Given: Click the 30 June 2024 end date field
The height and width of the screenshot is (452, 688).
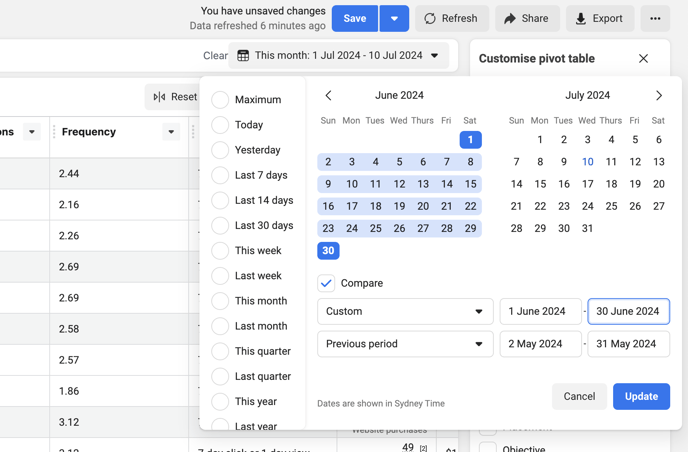Looking at the screenshot, I should (628, 312).
